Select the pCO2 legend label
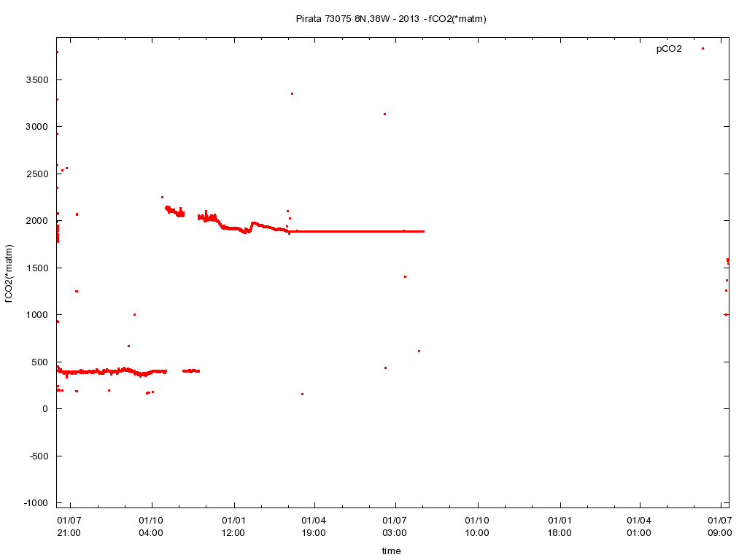Image resolution: width=747 pixels, height=560 pixels. tap(668, 49)
